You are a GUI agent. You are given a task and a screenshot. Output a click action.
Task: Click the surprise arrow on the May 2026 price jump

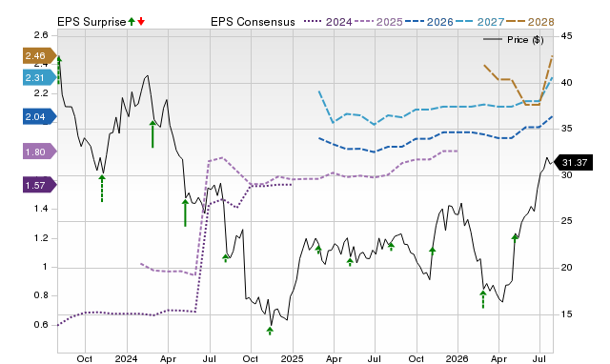click(515, 238)
